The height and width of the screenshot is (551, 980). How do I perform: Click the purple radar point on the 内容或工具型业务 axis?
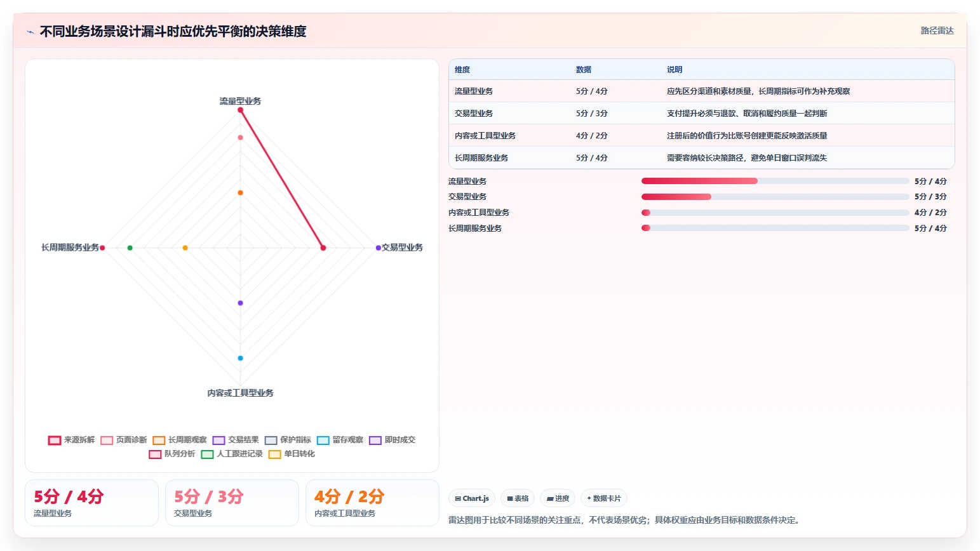[x=240, y=303]
